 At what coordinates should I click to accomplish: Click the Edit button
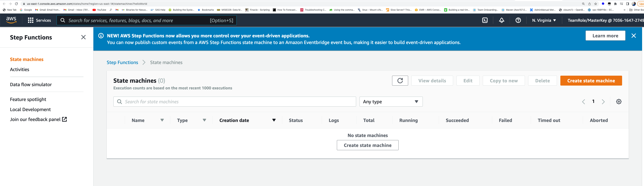[x=468, y=80]
